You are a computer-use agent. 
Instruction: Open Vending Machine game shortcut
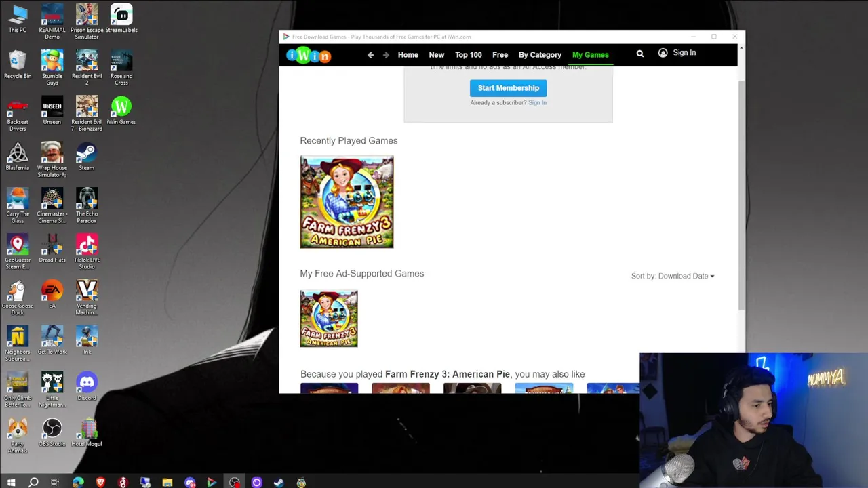tap(87, 298)
